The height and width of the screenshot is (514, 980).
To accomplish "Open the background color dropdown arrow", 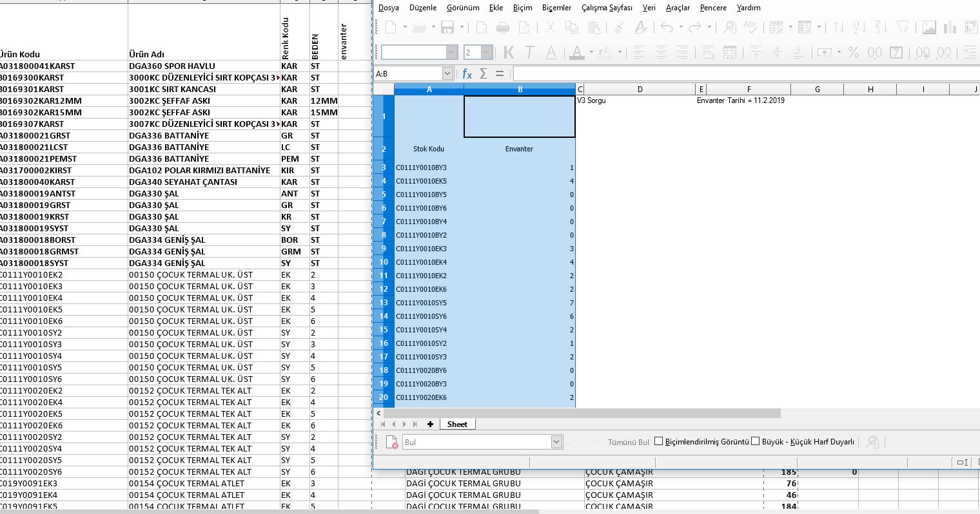I will (620, 52).
